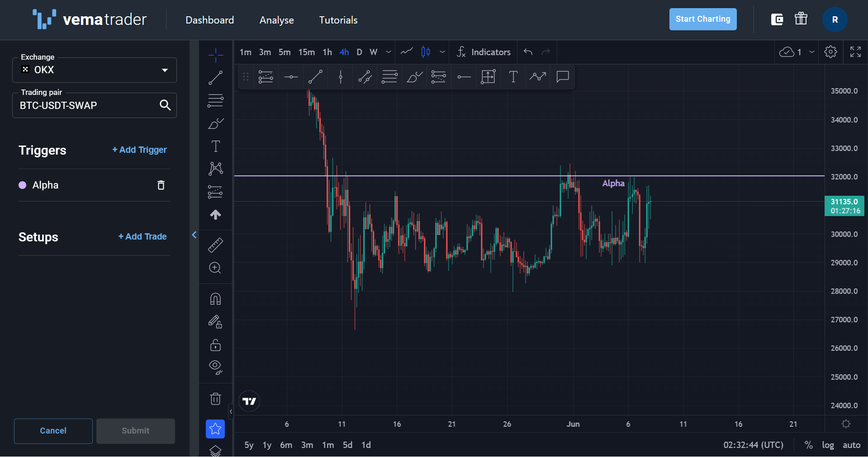Toggle hide all drawings eye icon
The width and height of the screenshot is (868, 457).
[216, 367]
